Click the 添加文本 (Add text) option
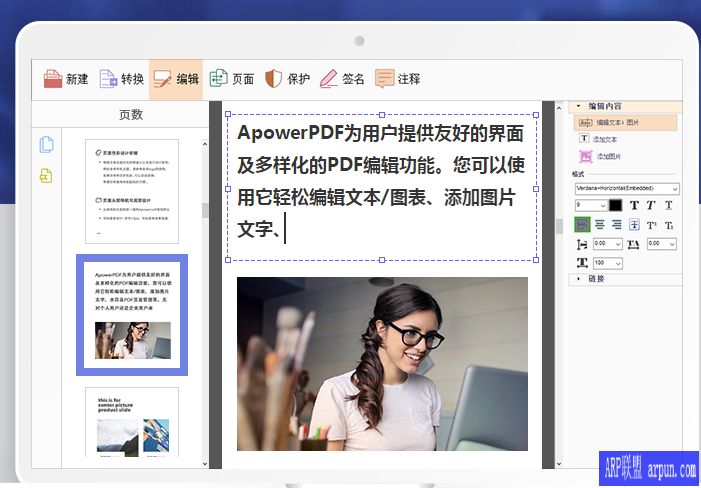This screenshot has width=701, height=488. point(605,139)
